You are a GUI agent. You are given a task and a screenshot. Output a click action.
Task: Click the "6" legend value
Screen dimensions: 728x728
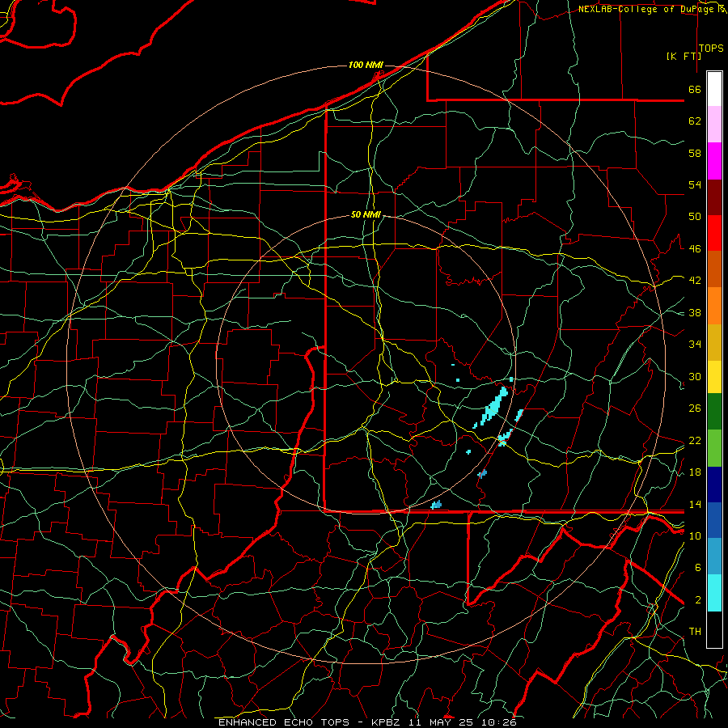tap(698, 568)
